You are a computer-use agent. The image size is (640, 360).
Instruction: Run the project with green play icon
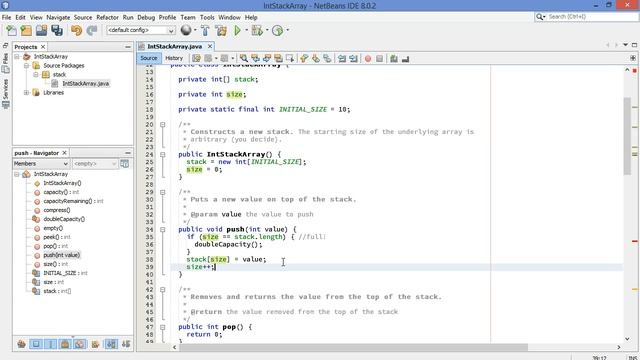point(237,30)
